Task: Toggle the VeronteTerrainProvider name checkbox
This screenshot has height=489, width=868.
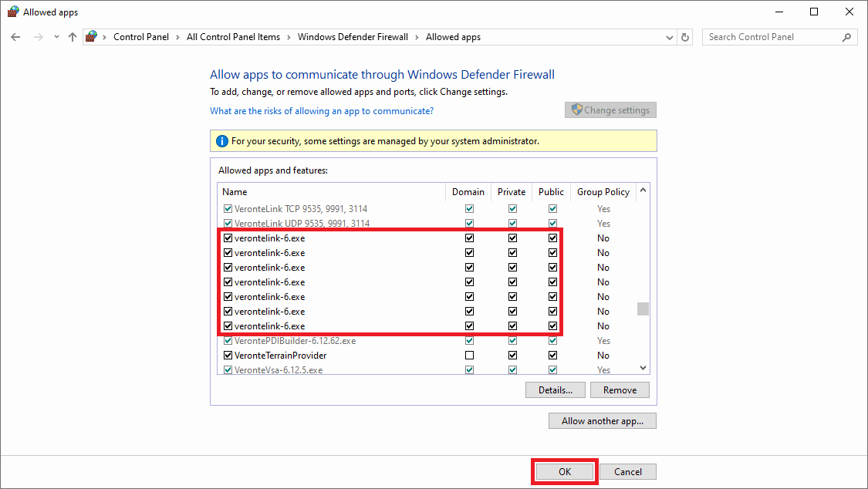Action: pyautogui.click(x=228, y=356)
